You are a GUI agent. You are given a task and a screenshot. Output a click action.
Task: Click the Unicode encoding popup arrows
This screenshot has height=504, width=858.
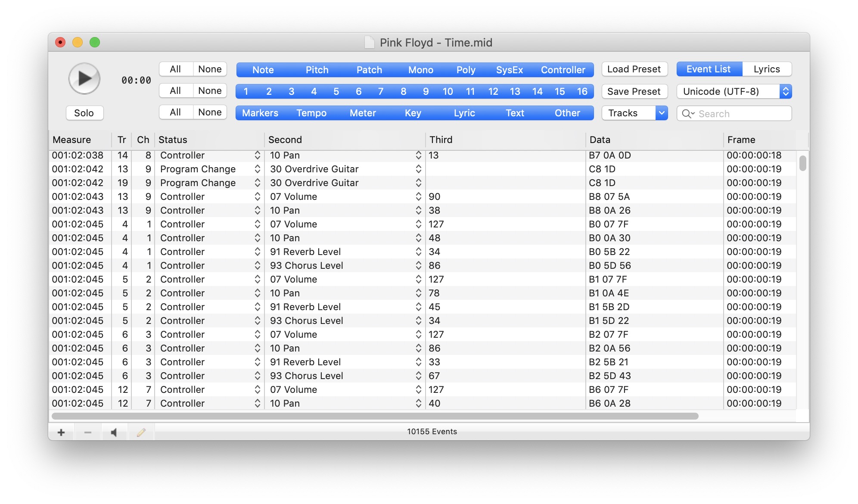click(785, 91)
